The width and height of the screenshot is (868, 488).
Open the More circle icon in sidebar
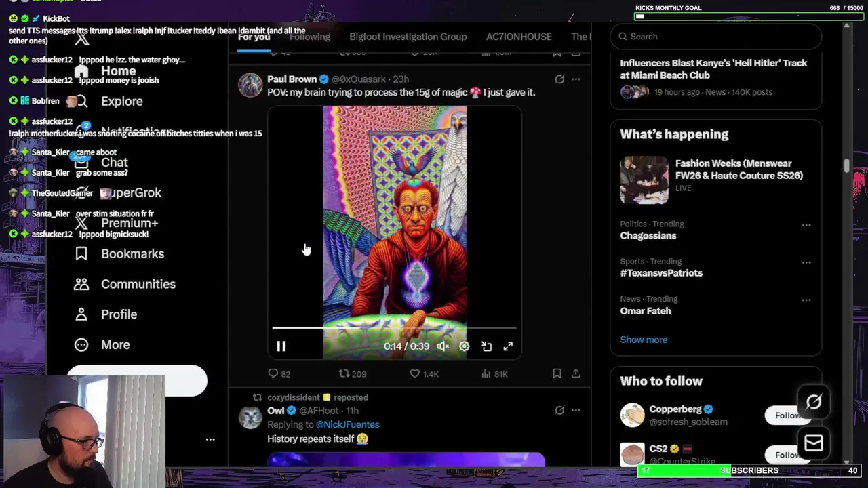pos(81,345)
